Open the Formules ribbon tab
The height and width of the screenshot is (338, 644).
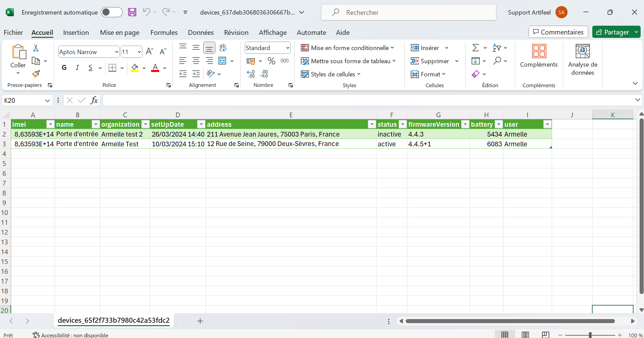[x=164, y=32]
